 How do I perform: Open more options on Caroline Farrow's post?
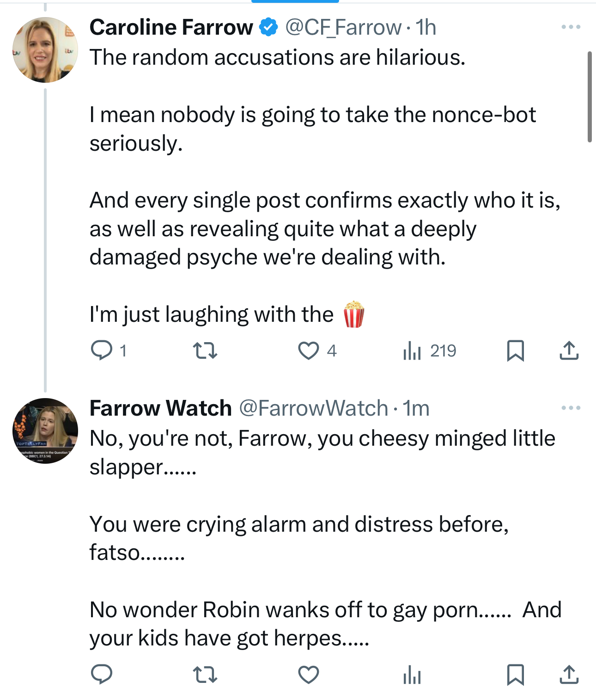(x=571, y=27)
